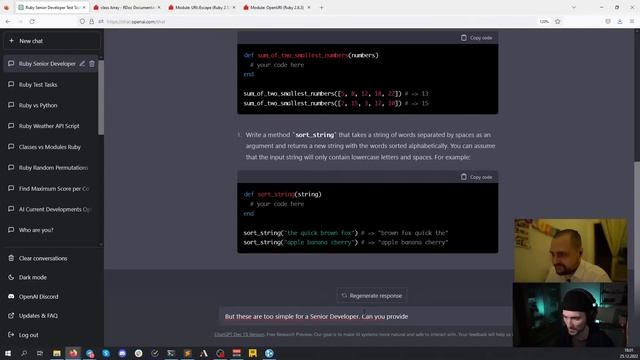Open Discord from the taskbar
The width and height of the screenshot is (640, 360).
(122, 353)
